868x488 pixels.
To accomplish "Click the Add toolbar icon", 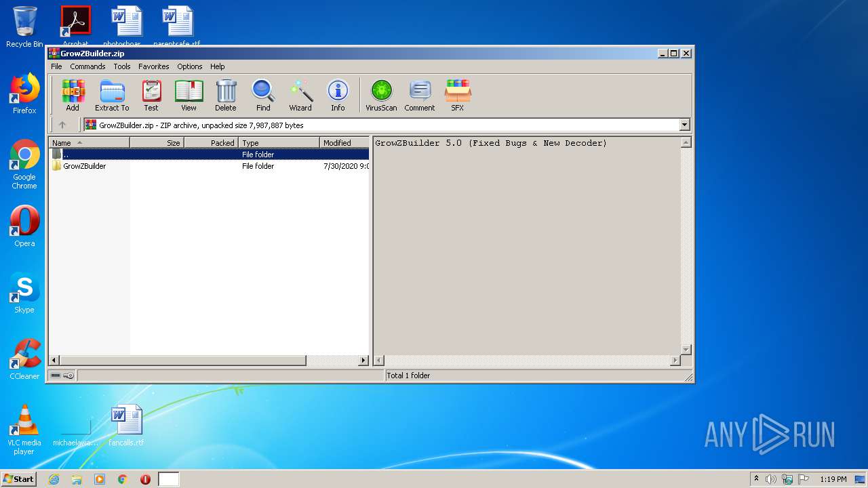I will [73, 95].
